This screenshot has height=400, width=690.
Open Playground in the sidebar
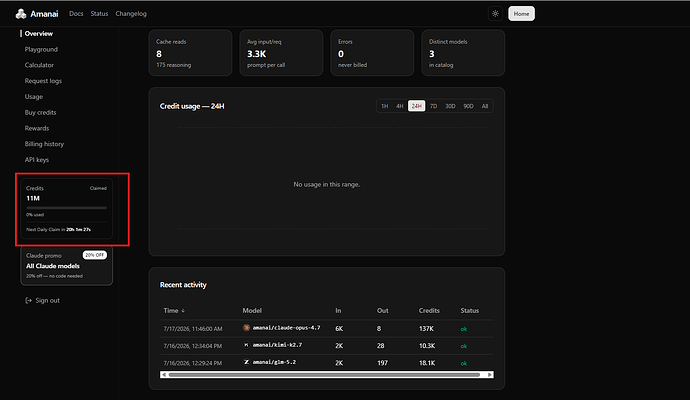(41, 49)
